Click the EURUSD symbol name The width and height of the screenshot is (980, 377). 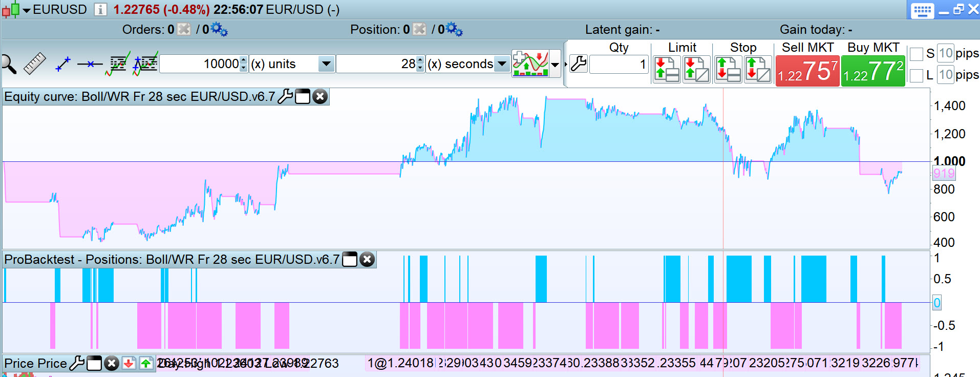(x=60, y=10)
